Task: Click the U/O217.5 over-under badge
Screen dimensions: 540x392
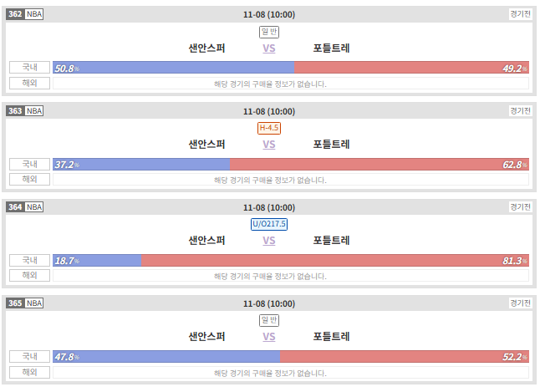Action: pos(269,224)
